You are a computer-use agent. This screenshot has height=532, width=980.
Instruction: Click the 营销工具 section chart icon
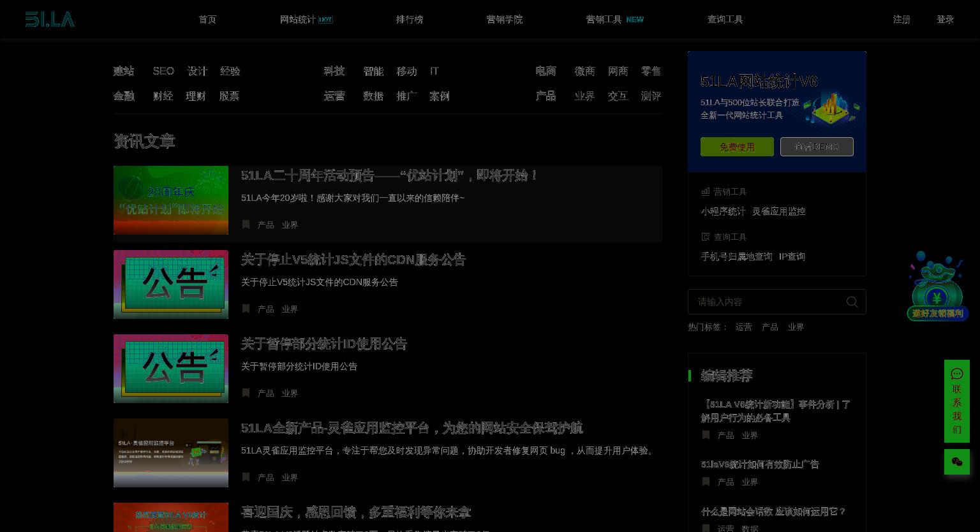click(706, 191)
